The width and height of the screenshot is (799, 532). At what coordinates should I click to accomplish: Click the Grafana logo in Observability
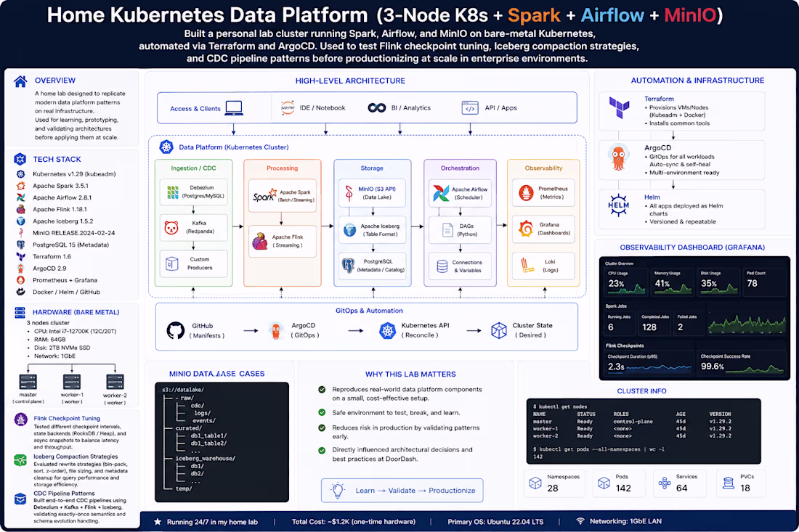pyautogui.click(x=526, y=229)
